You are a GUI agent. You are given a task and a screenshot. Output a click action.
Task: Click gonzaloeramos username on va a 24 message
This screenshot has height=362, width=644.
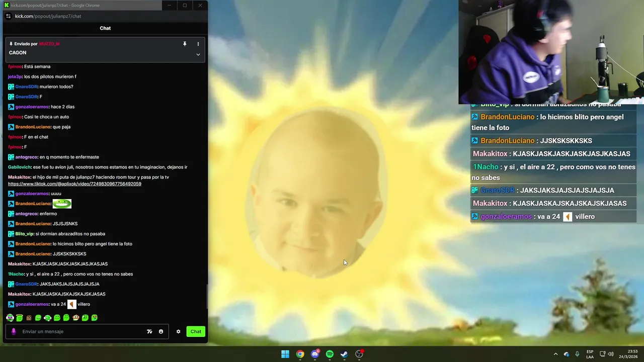click(32, 304)
